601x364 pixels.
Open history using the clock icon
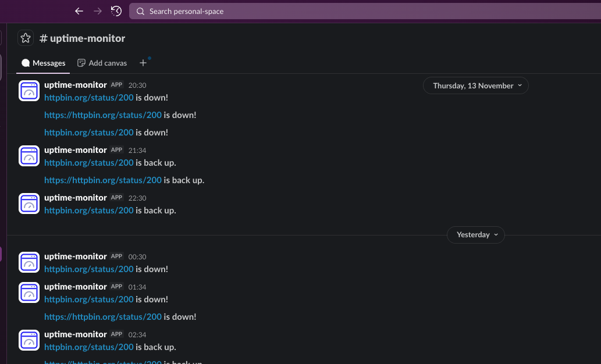[x=116, y=10]
